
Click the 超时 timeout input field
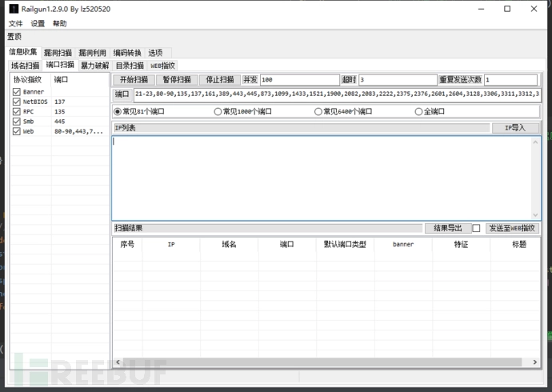coord(398,80)
